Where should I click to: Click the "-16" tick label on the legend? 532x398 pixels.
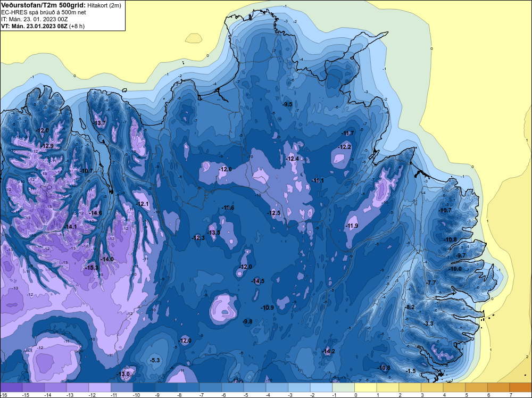click(3, 395)
